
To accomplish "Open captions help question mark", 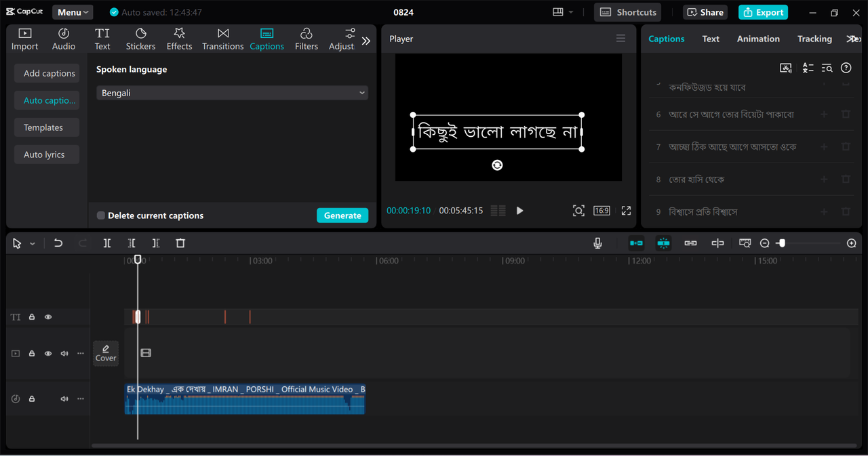I will [x=846, y=68].
